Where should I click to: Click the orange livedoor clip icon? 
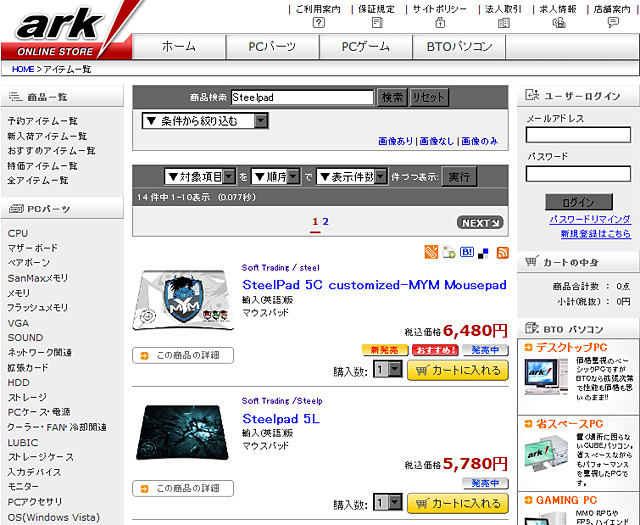431,253
